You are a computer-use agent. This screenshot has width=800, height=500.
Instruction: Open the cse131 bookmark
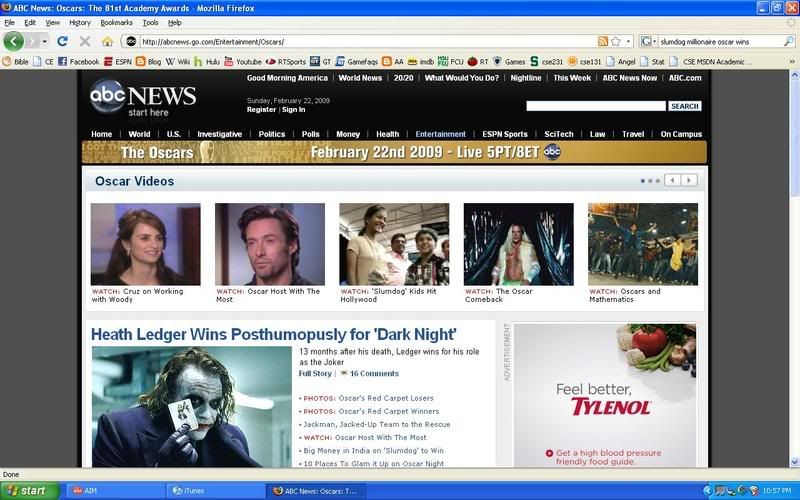pyautogui.click(x=585, y=62)
